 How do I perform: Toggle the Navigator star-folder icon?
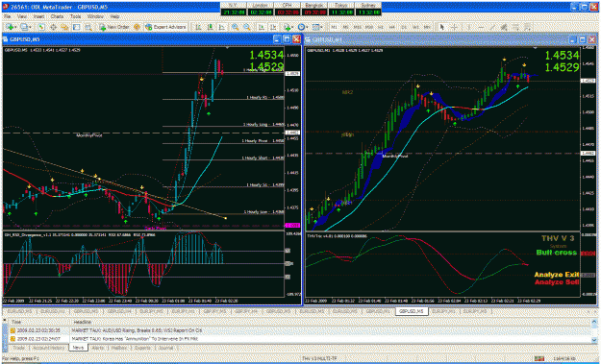point(64,27)
